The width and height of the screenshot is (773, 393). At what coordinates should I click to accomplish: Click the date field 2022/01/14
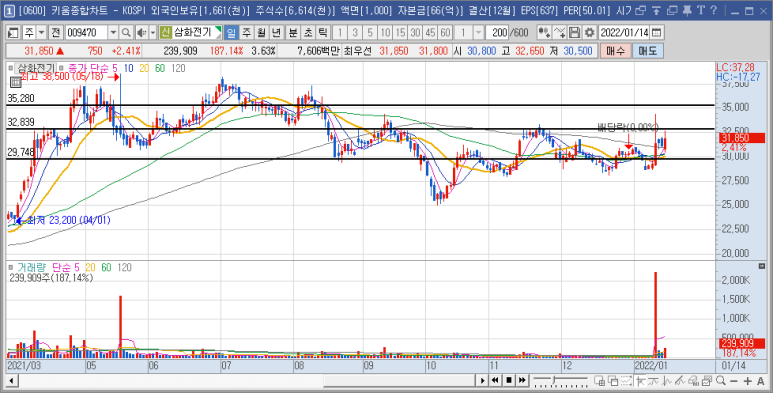pos(625,33)
